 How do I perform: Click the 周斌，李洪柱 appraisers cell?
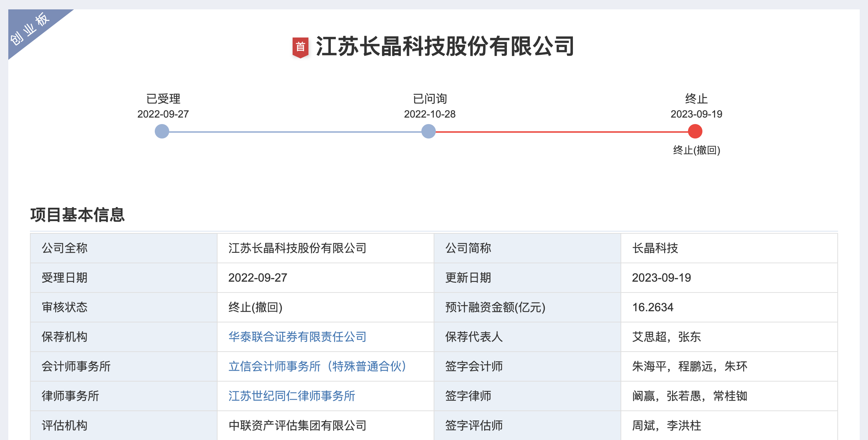[x=666, y=426]
